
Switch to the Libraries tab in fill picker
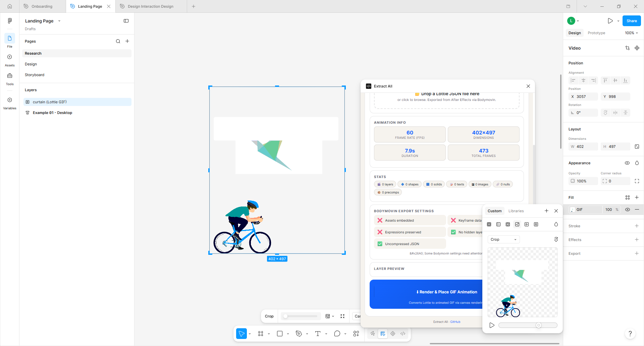click(x=516, y=211)
